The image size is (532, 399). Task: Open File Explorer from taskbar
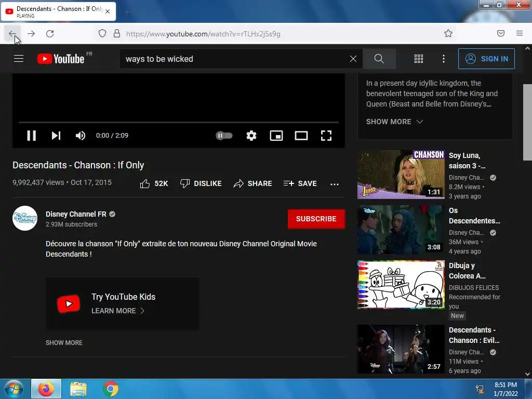78,389
